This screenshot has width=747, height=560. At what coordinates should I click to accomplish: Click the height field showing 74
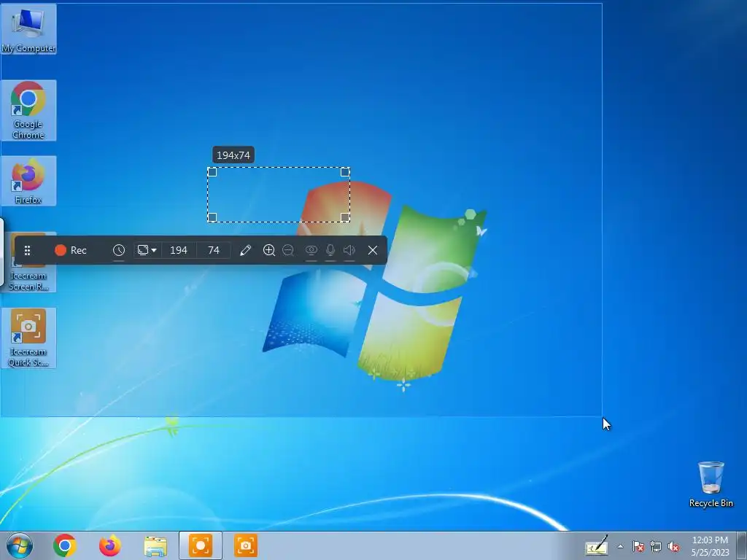pyautogui.click(x=214, y=250)
